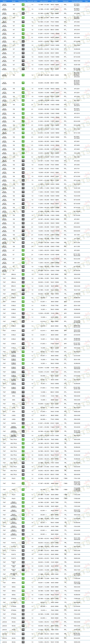This screenshot has width=90, height=644.
Task: Click the Model column header
Action: tap(14, 1)
